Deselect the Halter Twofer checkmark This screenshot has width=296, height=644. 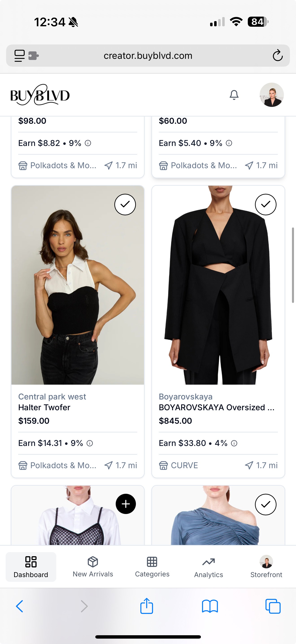pyautogui.click(x=125, y=205)
